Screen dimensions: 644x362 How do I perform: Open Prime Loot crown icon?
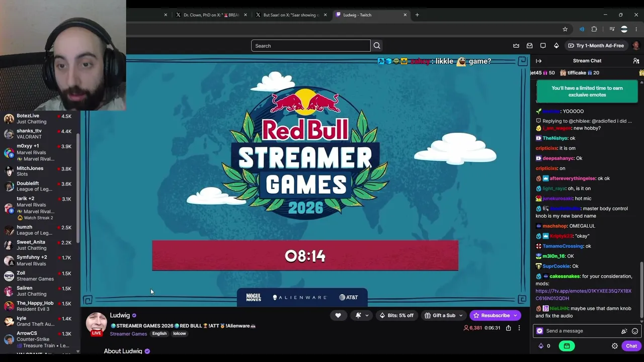(516, 46)
